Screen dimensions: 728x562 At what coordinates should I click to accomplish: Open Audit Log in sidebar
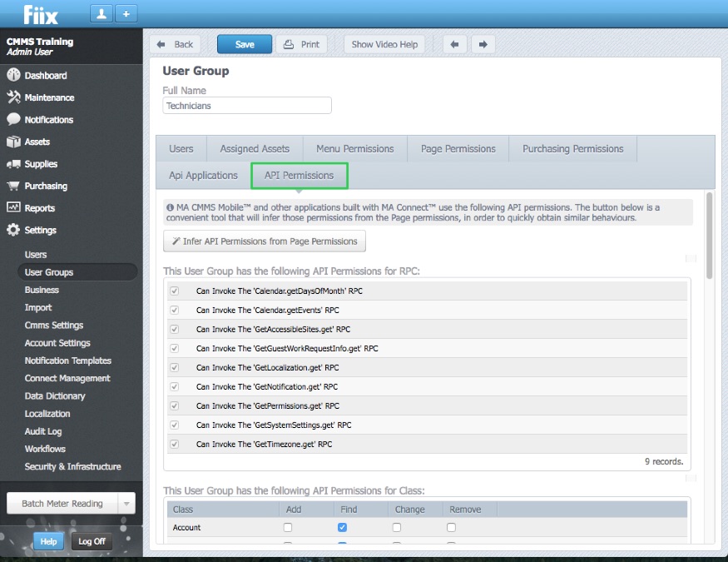pos(43,431)
